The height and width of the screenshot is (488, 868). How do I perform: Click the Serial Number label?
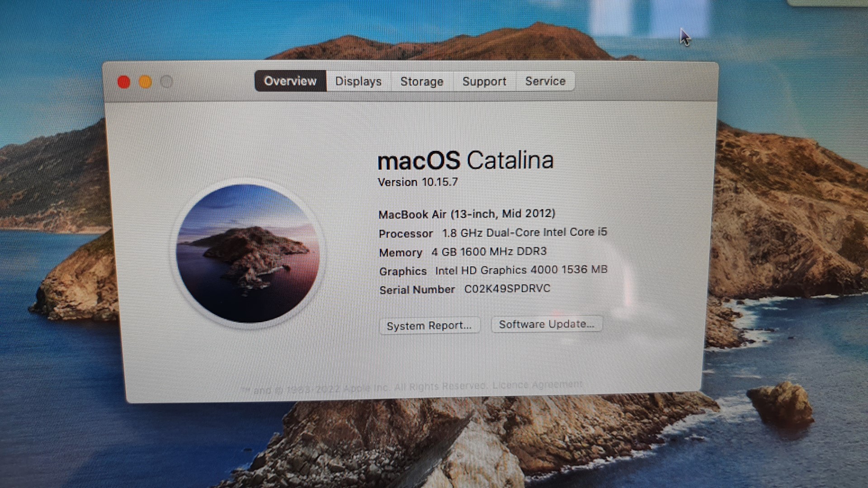coord(417,290)
